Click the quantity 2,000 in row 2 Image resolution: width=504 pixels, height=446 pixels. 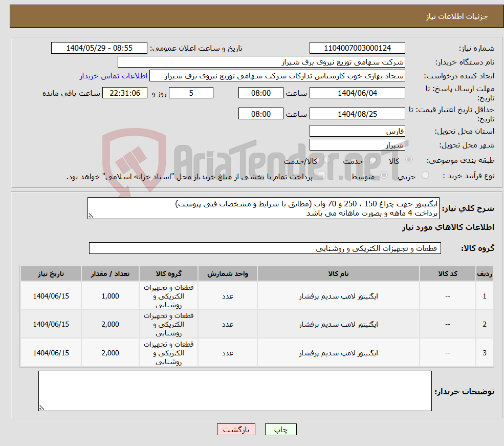pyautogui.click(x=110, y=324)
